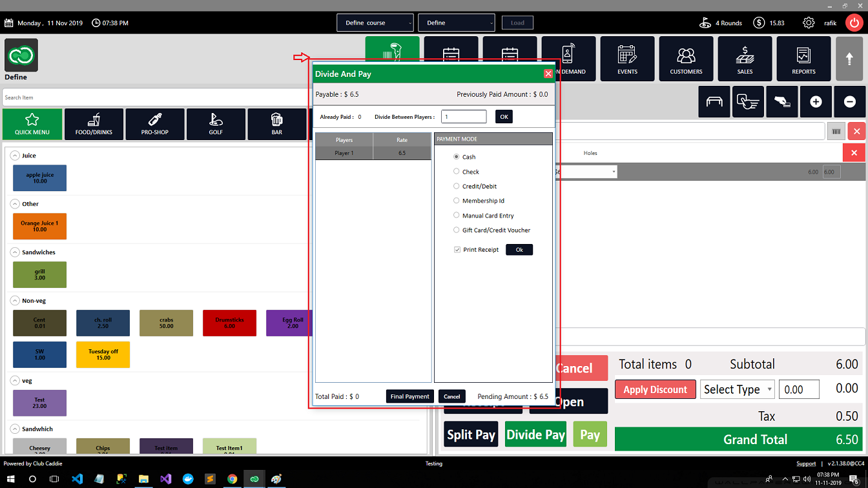Open the Define course dropdown
Viewport: 868px width, 488px height.
[375, 23]
